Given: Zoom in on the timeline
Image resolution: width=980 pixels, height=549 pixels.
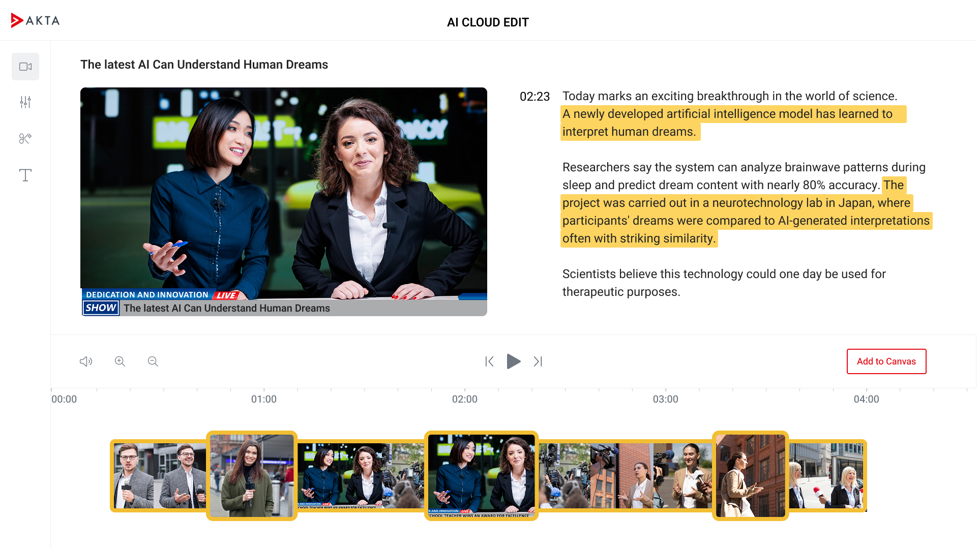Looking at the screenshot, I should [120, 361].
